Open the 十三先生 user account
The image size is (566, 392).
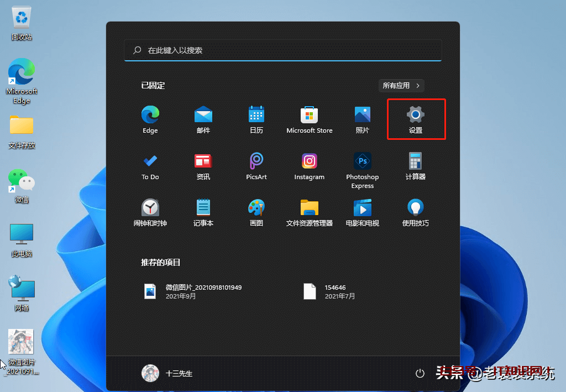[x=167, y=373]
